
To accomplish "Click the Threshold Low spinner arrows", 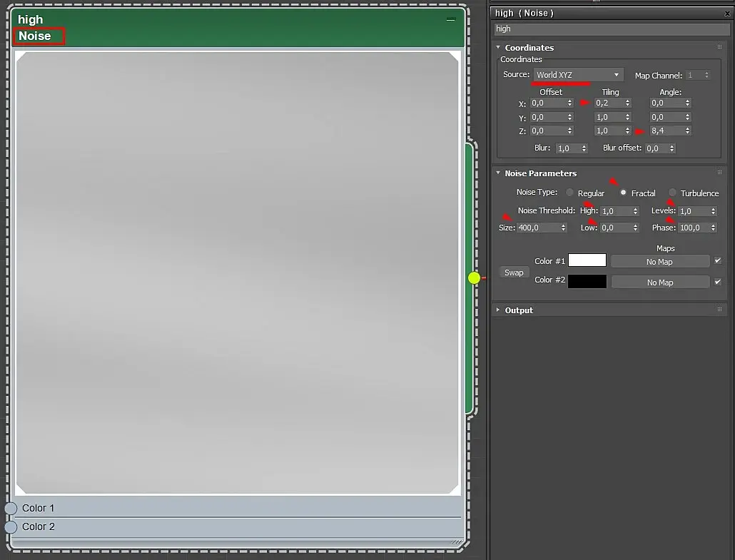I will click(636, 228).
